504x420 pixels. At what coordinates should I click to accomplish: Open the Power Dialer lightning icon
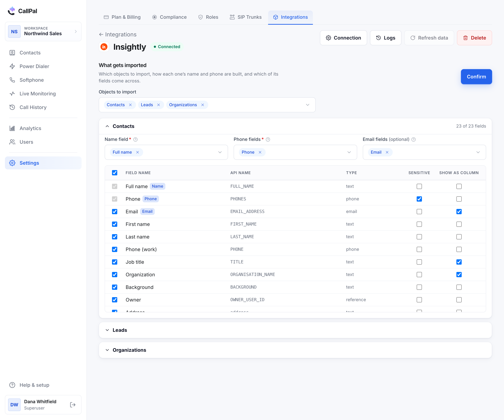pos(12,66)
